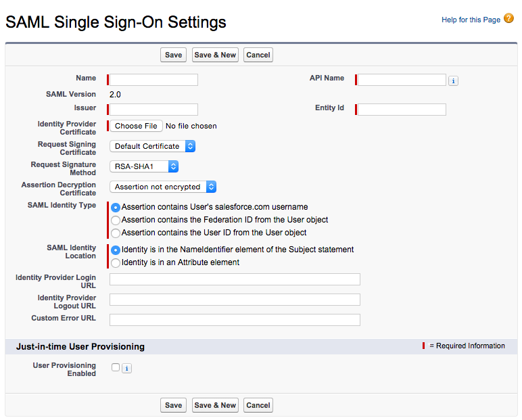Enable the User Provisioning Enabled checkbox
Screen dimensions: 522x420
(116, 368)
